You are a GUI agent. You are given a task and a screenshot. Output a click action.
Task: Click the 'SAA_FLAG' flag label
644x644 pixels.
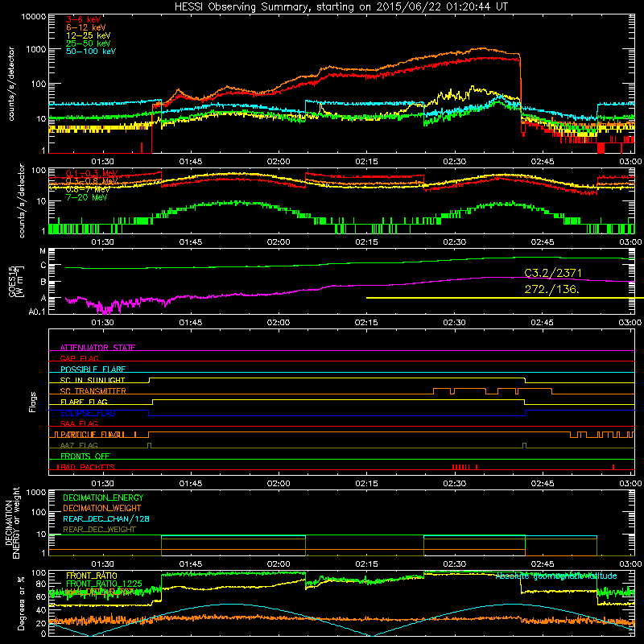[x=79, y=423]
